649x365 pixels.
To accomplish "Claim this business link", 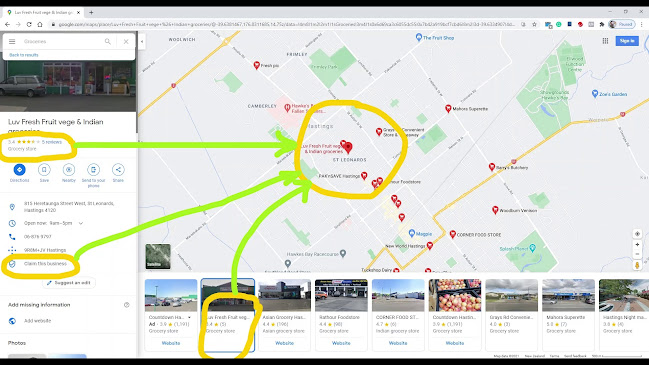I will 45,264.
